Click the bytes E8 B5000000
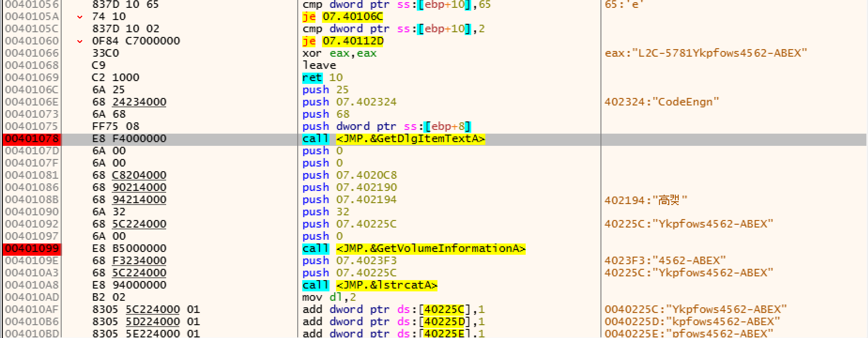868x338 pixels. click(x=129, y=248)
